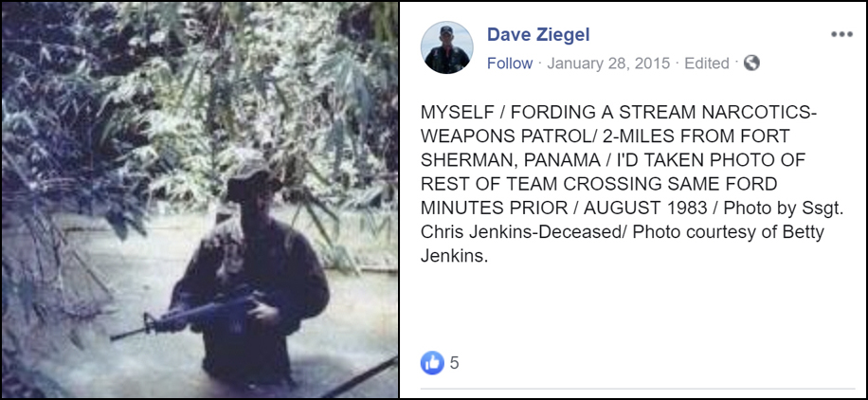Follow Dave Ziegel
This screenshot has height=400, width=868.
(x=509, y=64)
